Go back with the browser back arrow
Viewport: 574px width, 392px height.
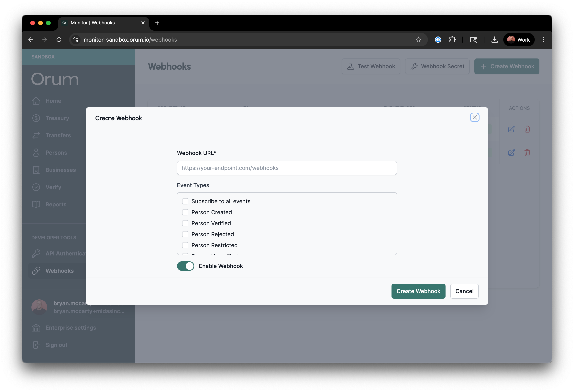click(x=31, y=40)
